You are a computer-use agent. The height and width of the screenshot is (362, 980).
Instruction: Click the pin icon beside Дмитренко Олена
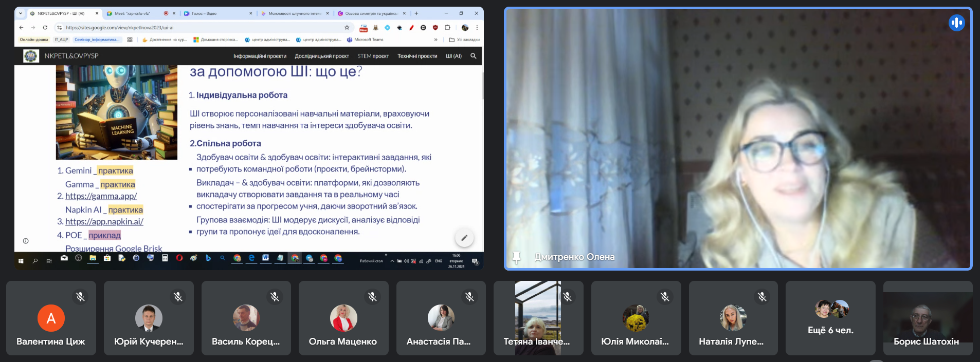point(516,257)
